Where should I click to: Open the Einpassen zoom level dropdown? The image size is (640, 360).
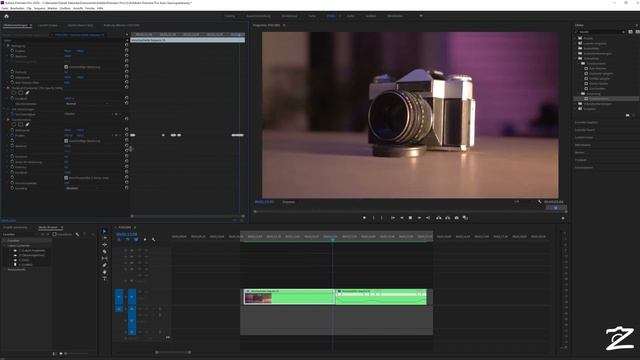click(x=289, y=202)
